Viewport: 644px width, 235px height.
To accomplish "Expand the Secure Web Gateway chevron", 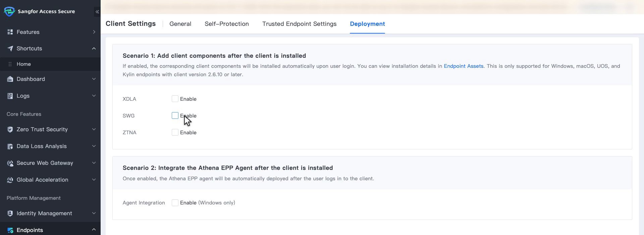I will [94, 163].
